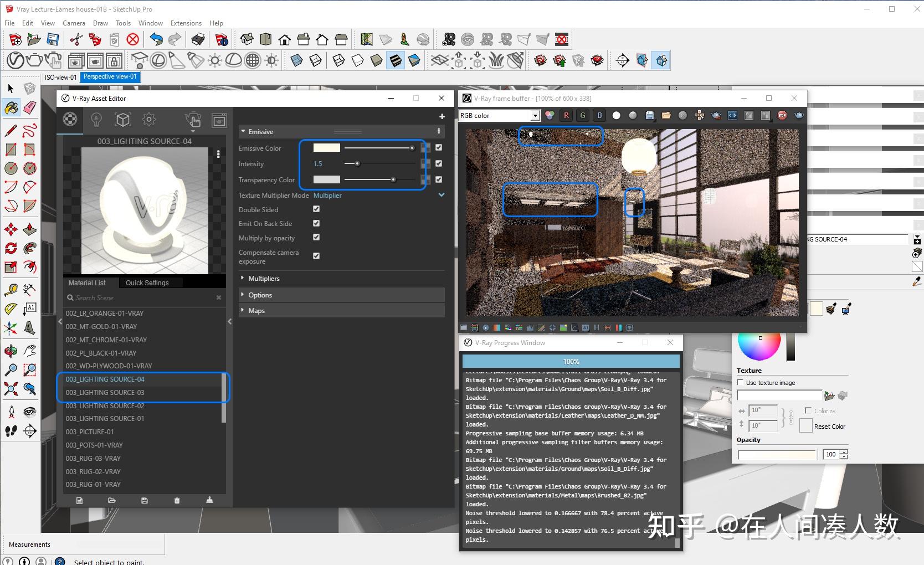
Task: Open the Geometry panel in V-Ray Asset Editor
Action: 123,120
